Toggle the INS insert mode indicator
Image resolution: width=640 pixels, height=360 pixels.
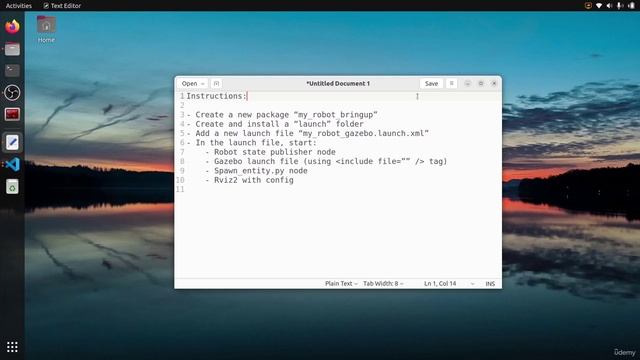[x=490, y=284]
